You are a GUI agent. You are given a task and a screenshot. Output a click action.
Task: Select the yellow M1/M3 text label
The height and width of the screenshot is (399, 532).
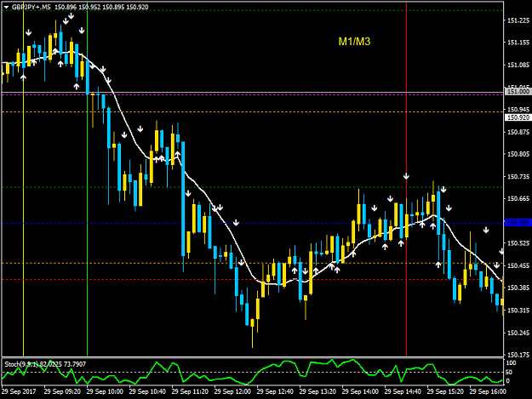click(354, 42)
